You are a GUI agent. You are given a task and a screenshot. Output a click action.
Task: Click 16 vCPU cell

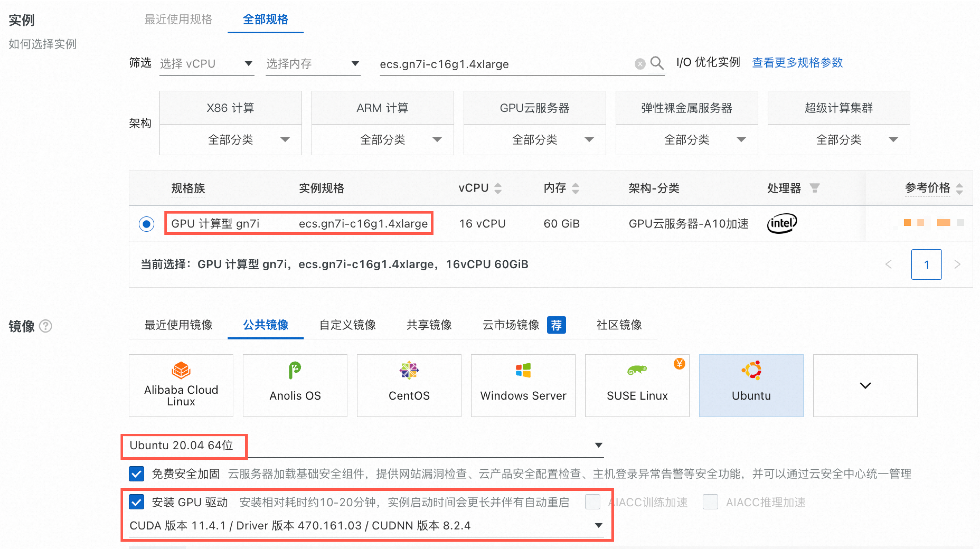482,224
